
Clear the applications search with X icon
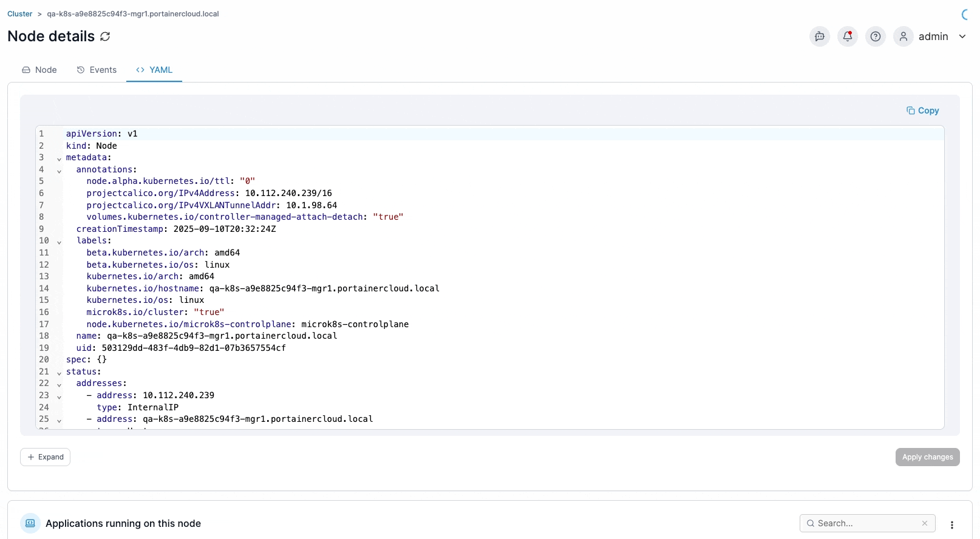(925, 523)
